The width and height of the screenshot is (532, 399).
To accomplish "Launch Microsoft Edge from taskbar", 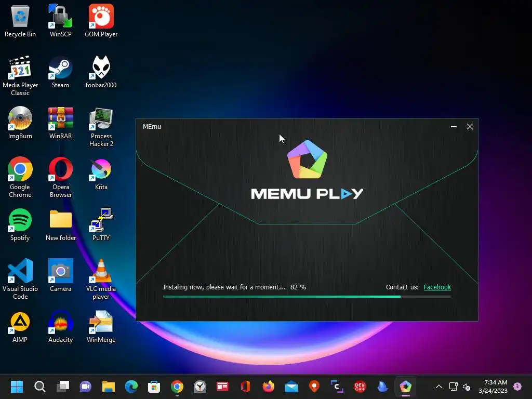I will 131,386.
